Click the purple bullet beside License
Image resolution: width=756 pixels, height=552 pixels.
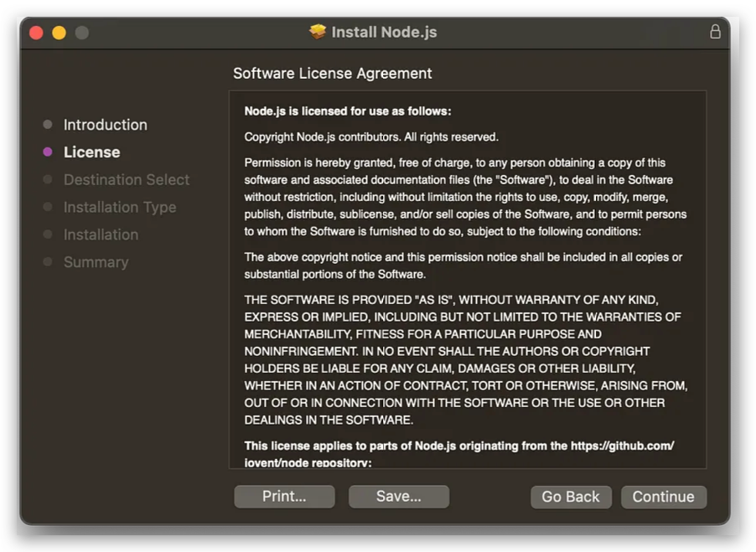(48, 152)
